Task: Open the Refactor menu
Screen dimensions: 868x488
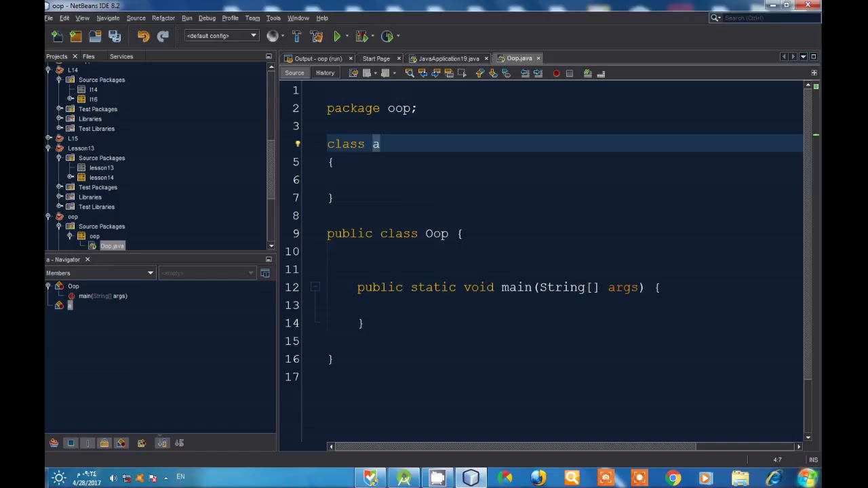Action: coord(163,18)
